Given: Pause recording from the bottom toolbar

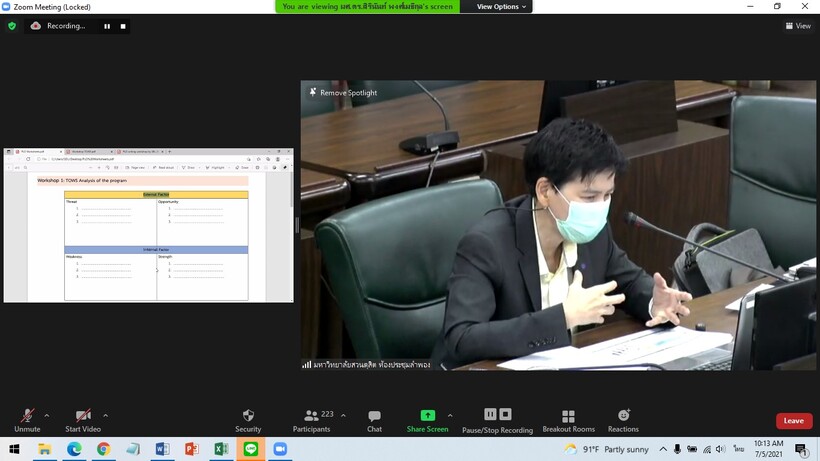Looking at the screenshot, I should pos(490,414).
